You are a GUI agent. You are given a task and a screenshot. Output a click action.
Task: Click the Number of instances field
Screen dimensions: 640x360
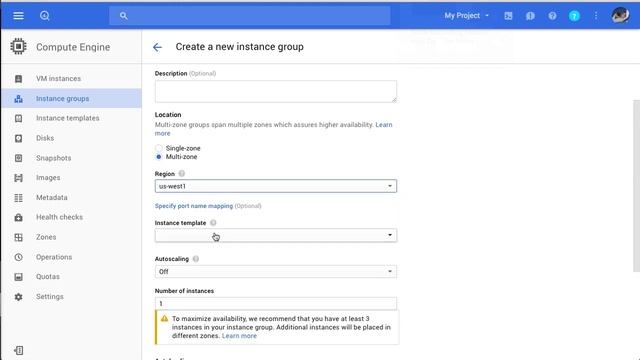pyautogui.click(x=276, y=303)
